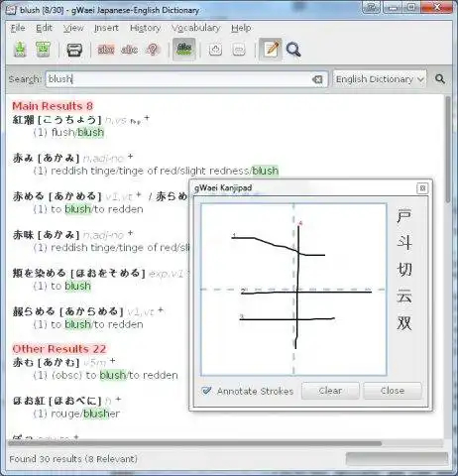Click the red question mark toolbar icon
Screen dimensions: 458x476
(153, 50)
